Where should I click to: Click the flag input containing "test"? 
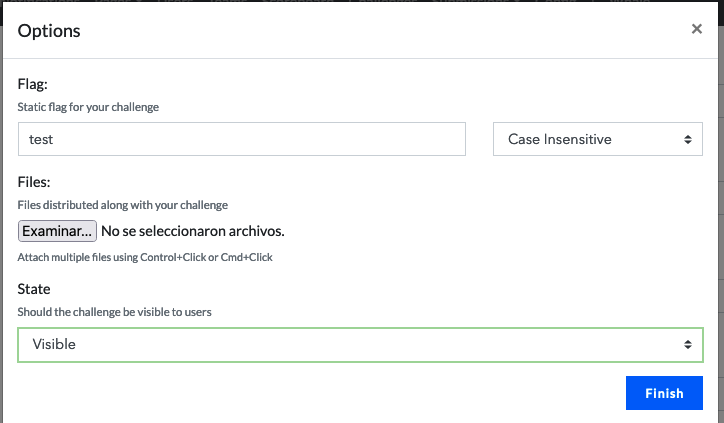point(241,139)
